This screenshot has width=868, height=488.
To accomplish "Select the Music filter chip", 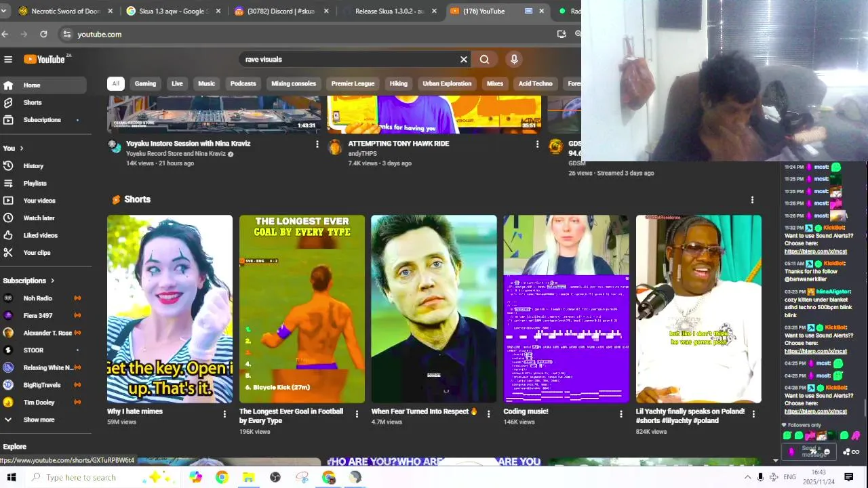I will tap(206, 83).
